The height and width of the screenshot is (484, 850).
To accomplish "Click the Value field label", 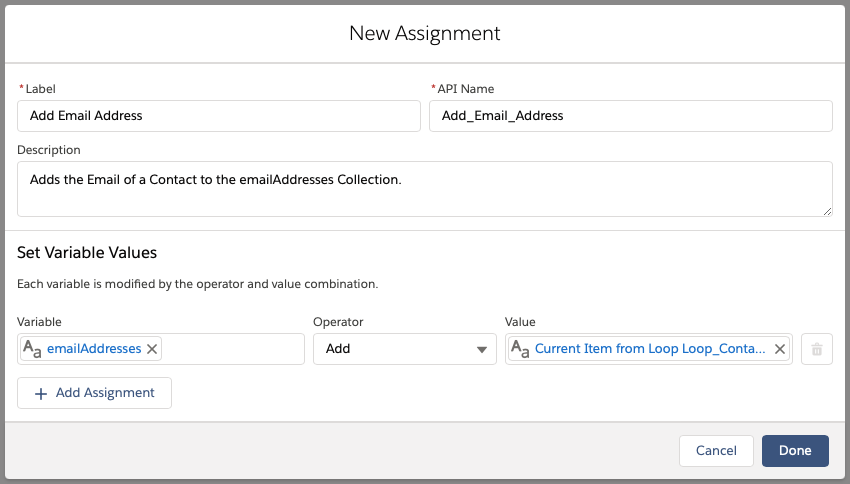I will pyautogui.click(x=520, y=322).
